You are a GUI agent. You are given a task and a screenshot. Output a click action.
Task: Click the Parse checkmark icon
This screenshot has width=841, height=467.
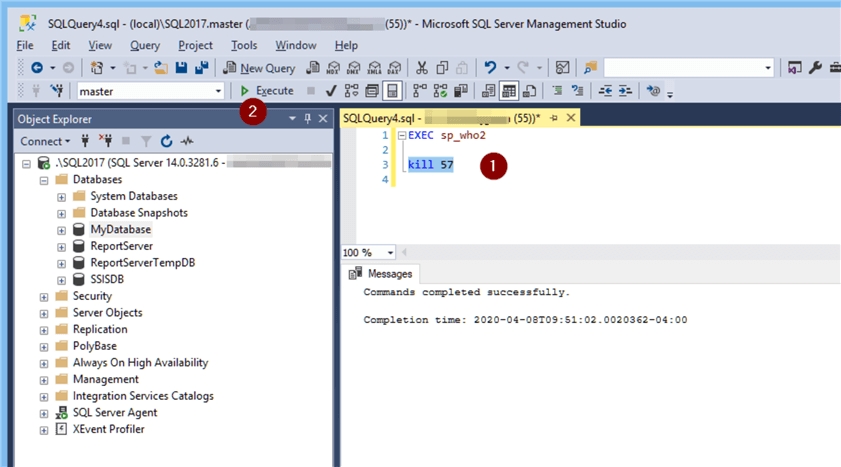click(331, 91)
